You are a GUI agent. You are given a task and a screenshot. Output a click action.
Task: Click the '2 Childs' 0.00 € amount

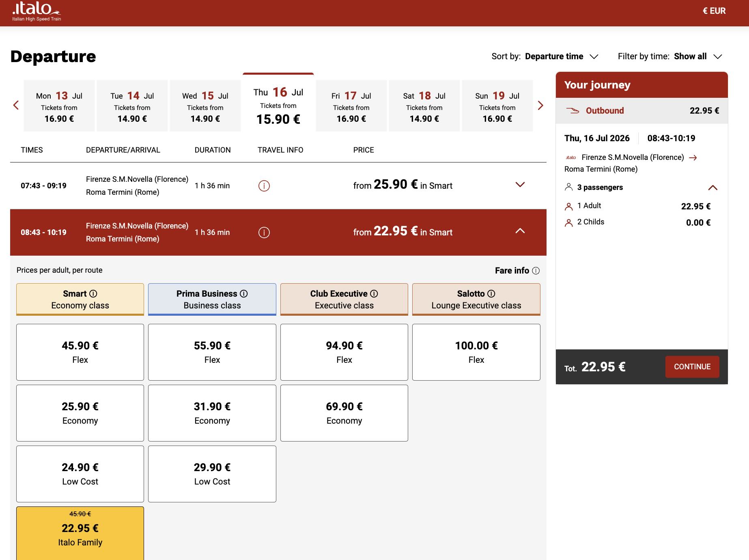[x=698, y=223]
